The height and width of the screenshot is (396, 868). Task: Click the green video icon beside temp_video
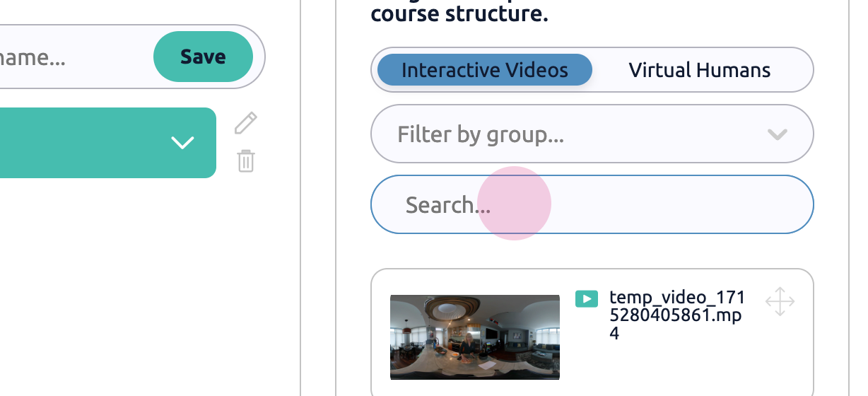point(587,298)
